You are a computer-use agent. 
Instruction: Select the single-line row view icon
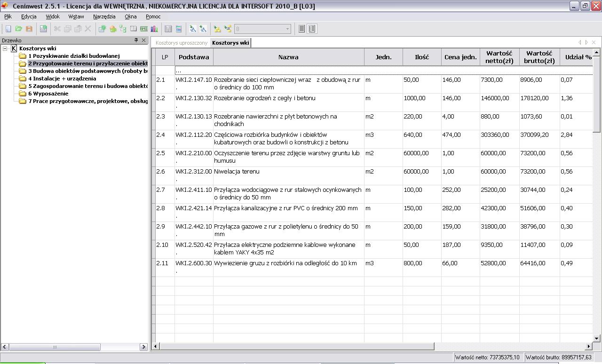click(302, 29)
